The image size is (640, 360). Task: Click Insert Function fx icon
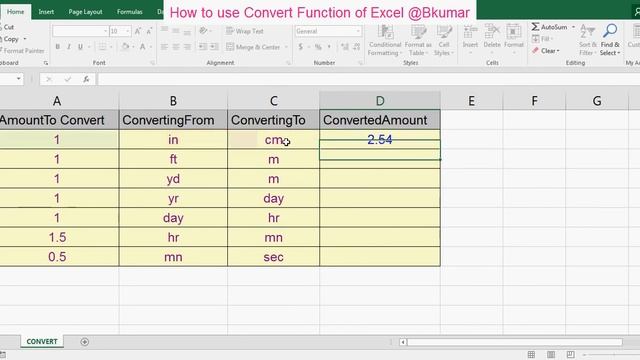pyautogui.click(x=86, y=79)
